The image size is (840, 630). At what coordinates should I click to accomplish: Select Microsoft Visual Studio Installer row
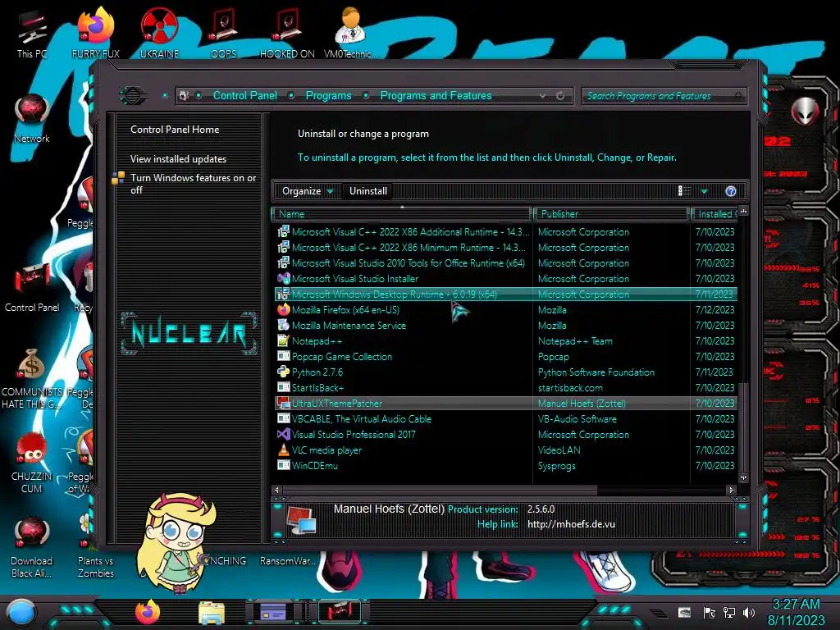[x=505, y=279]
